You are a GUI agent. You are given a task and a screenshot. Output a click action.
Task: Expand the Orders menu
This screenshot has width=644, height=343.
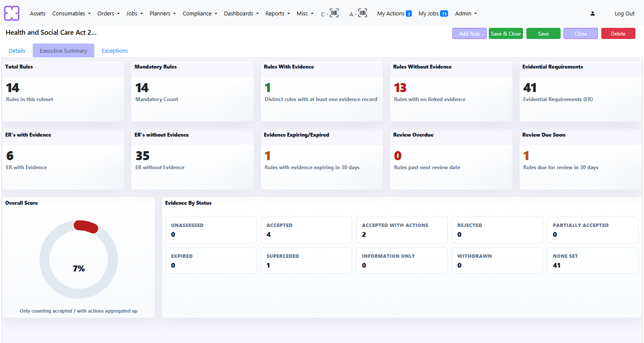[x=109, y=14]
